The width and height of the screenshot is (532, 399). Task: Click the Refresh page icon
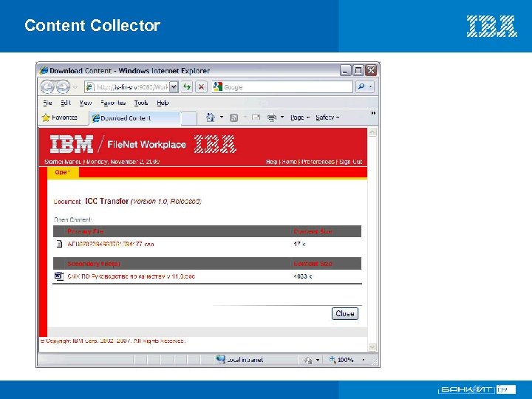click(x=187, y=87)
